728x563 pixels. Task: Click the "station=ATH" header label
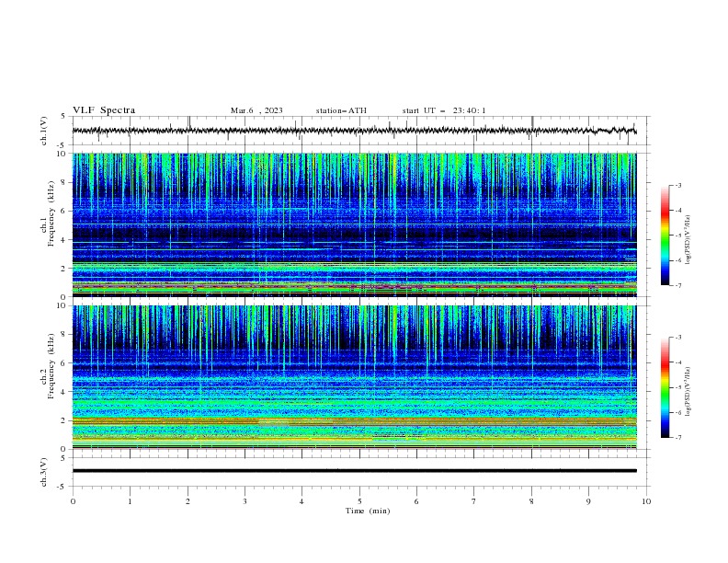(x=341, y=110)
